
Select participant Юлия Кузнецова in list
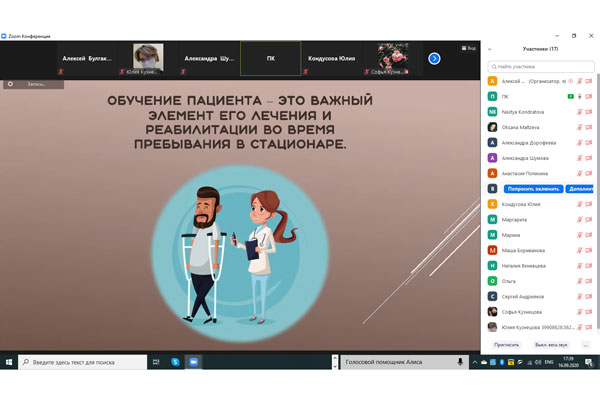[540, 327]
